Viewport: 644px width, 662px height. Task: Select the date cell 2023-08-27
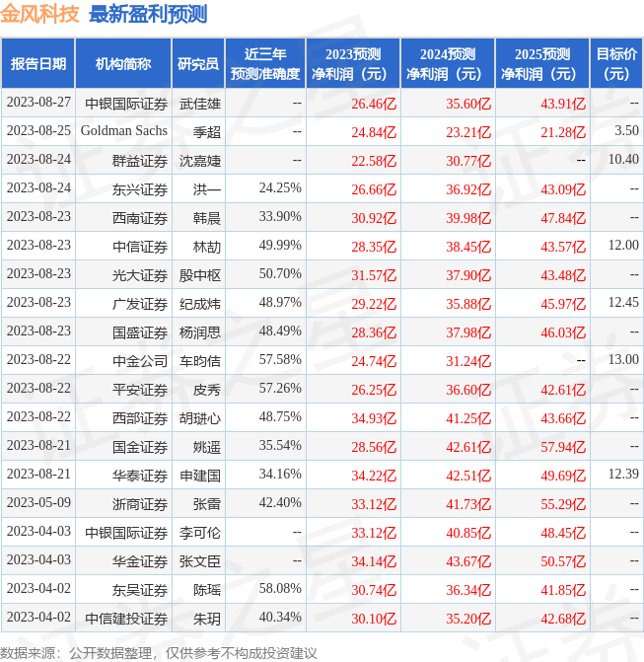point(38,103)
